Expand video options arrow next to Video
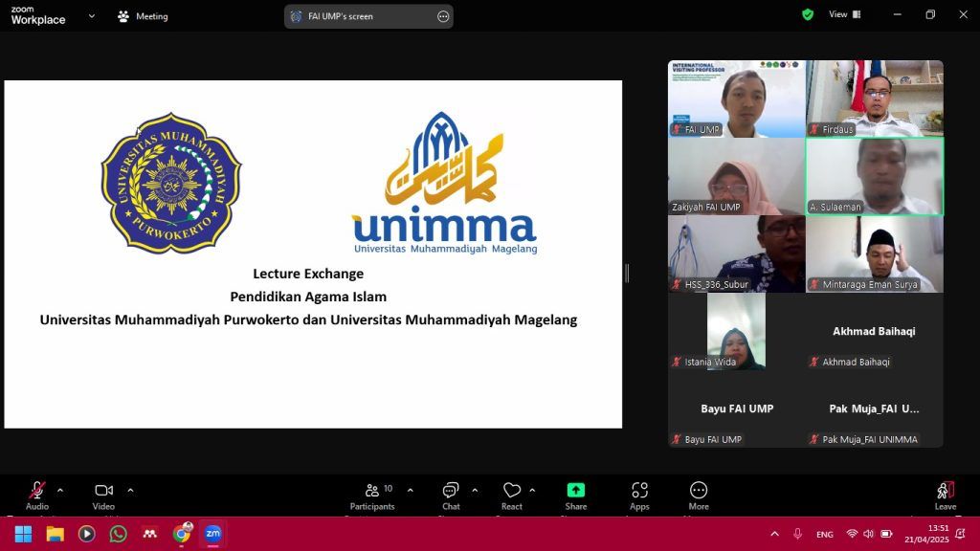The image size is (980, 551). [130, 491]
